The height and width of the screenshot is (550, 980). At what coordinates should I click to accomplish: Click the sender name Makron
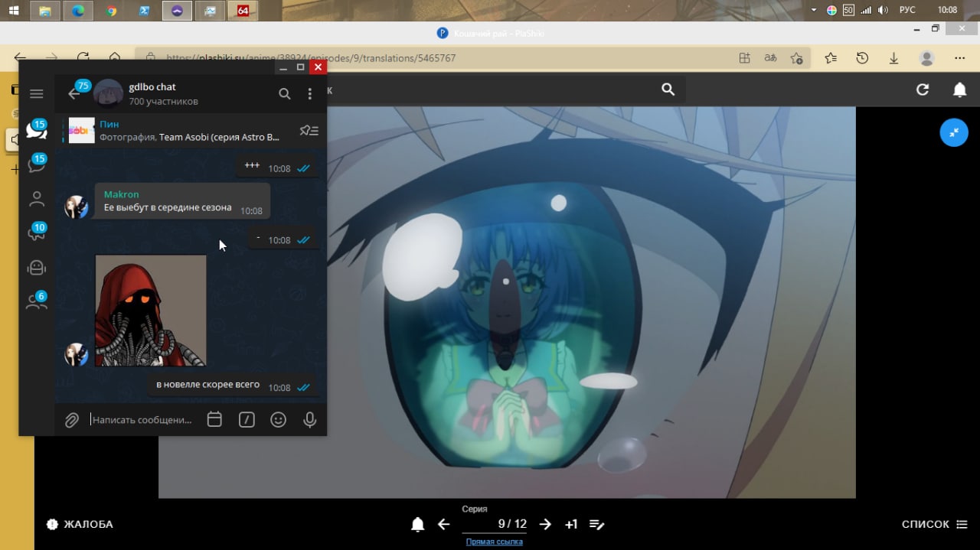coord(121,194)
